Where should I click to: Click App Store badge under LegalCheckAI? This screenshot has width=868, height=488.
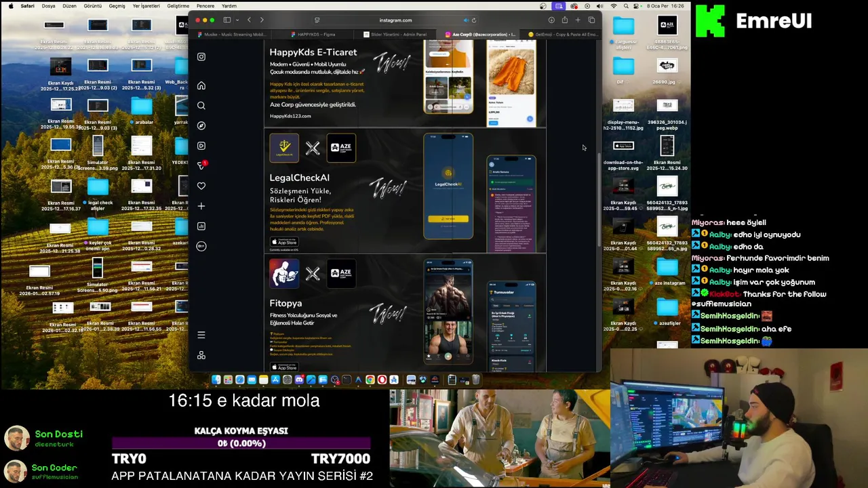click(284, 242)
